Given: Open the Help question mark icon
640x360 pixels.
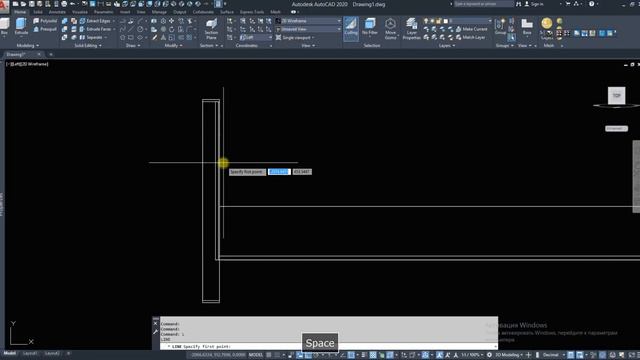Looking at the screenshot, I should pyautogui.click(x=591, y=4).
